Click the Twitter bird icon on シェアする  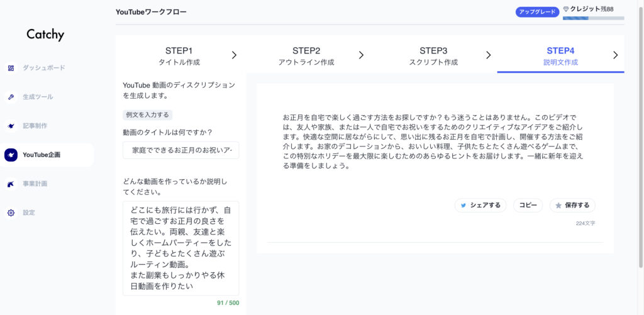(464, 205)
